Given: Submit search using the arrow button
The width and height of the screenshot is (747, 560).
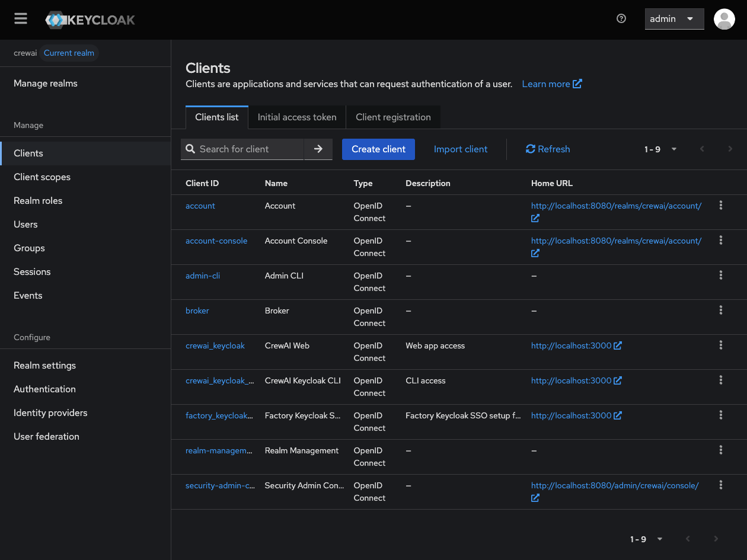Looking at the screenshot, I should click(318, 149).
